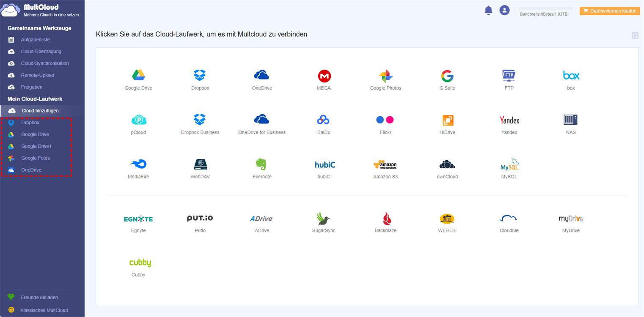Click the MultCloud logo in the sidebar

[40, 10]
